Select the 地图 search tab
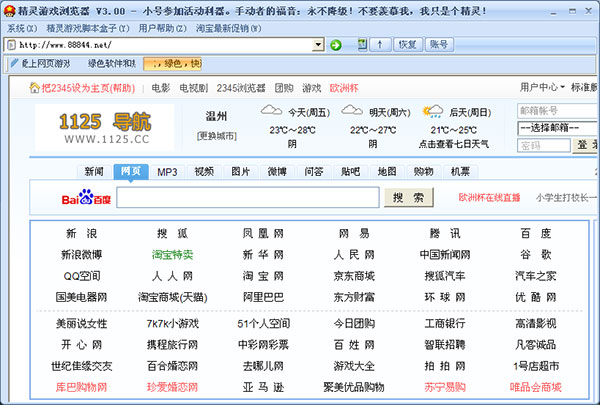Viewport: 600px width, 405px height. point(387,171)
